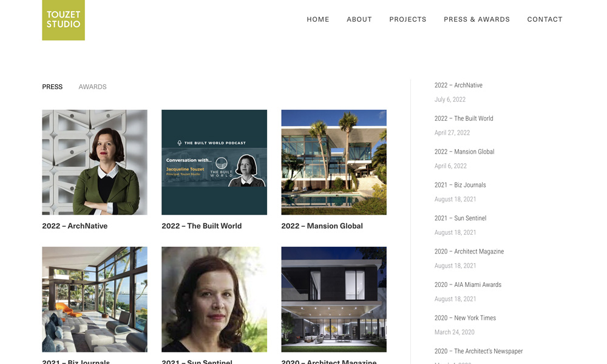607x364 pixels.
Task: Open the Projects menu item
Action: pos(408,19)
